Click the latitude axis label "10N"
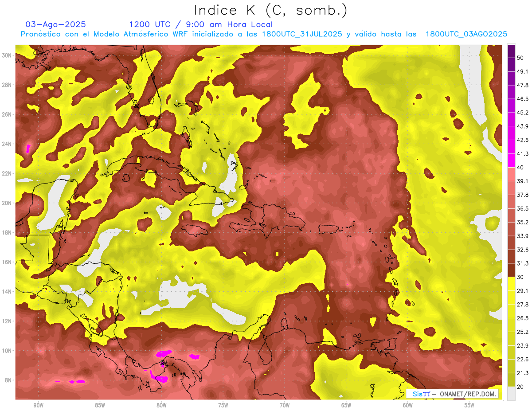This screenshot has height=411, width=532. [7, 351]
